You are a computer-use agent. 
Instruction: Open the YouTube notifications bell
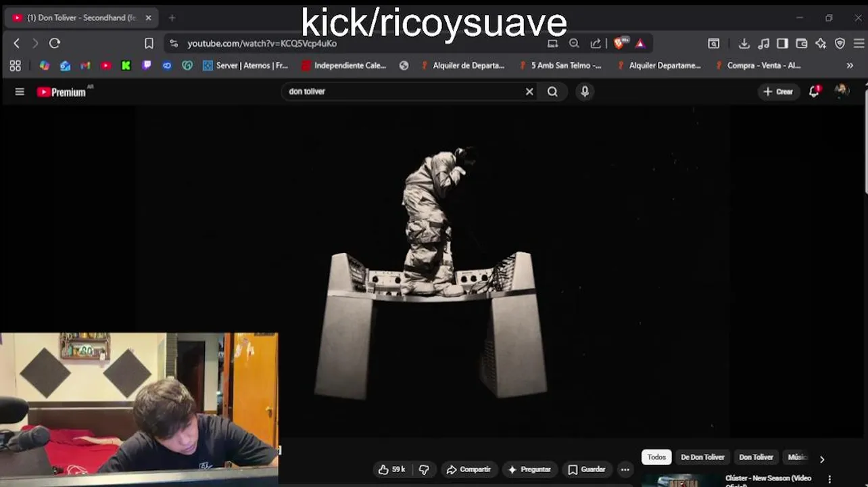click(x=815, y=91)
